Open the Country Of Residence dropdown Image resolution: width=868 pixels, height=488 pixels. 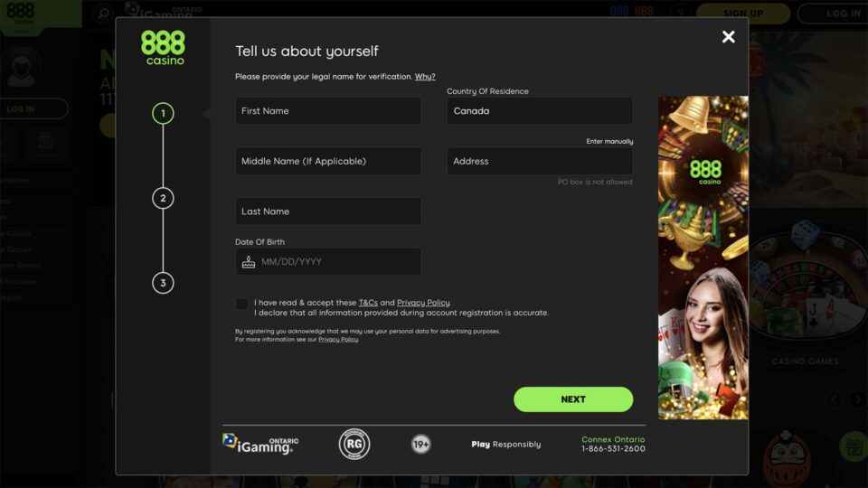click(x=540, y=111)
